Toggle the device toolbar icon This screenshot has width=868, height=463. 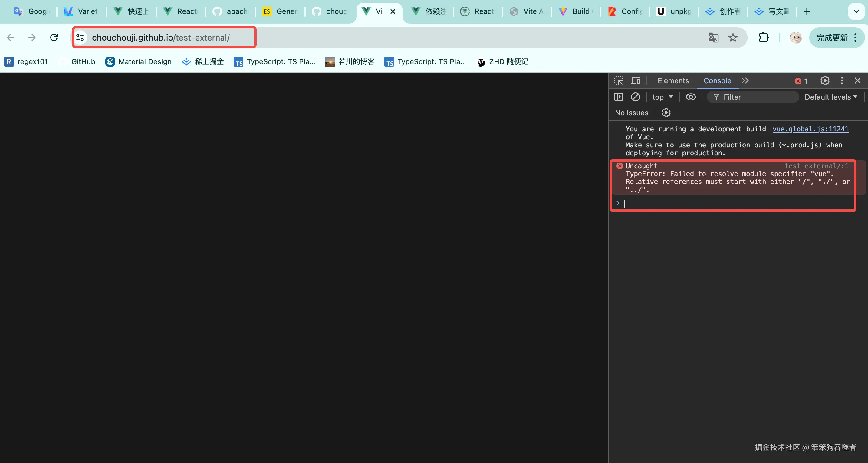coord(636,80)
